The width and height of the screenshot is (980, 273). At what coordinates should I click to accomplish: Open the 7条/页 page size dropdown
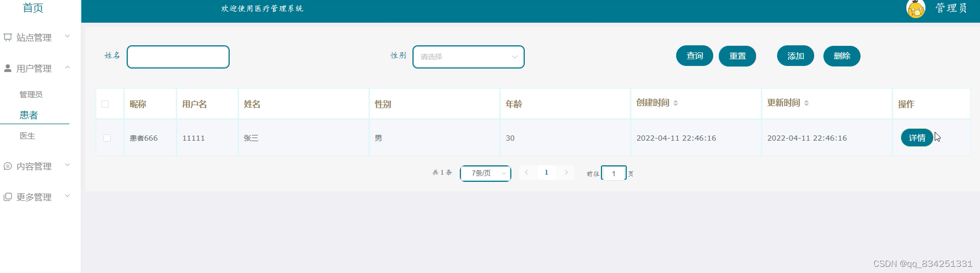tap(486, 173)
